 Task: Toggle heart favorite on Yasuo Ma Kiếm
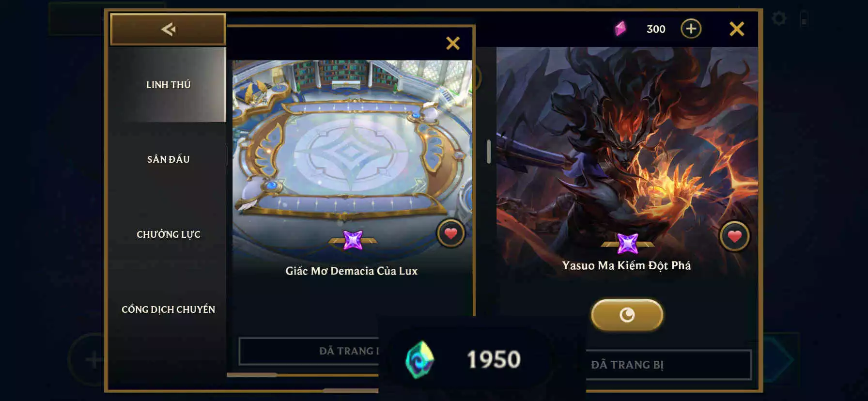click(x=734, y=236)
